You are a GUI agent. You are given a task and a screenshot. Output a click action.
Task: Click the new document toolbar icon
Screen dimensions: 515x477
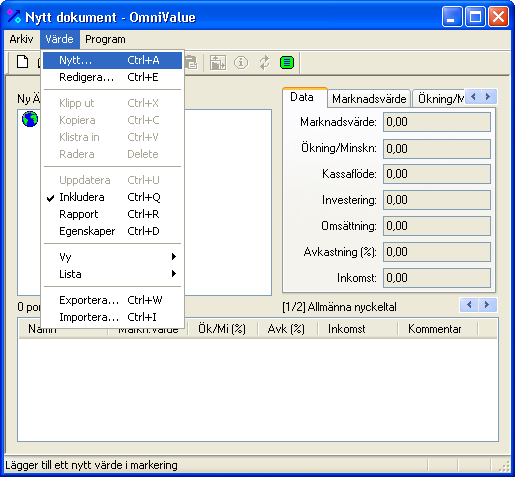22,62
